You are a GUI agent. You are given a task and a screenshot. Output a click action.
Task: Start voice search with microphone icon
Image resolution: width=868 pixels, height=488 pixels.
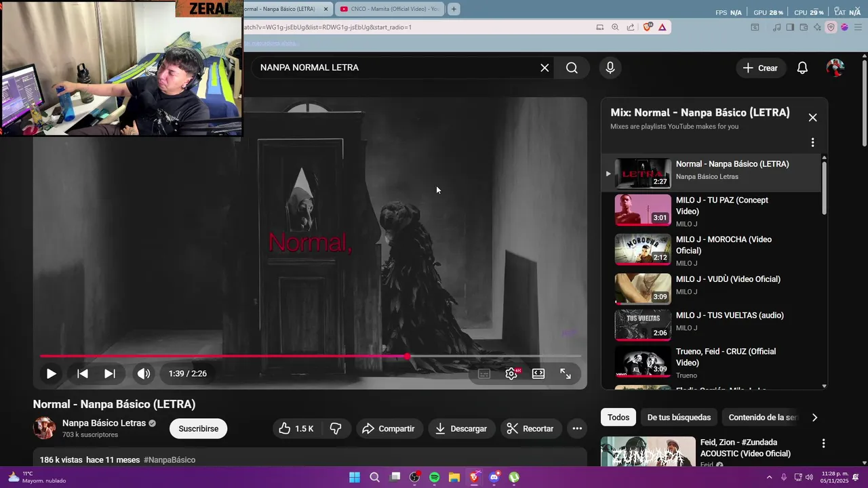click(x=610, y=68)
